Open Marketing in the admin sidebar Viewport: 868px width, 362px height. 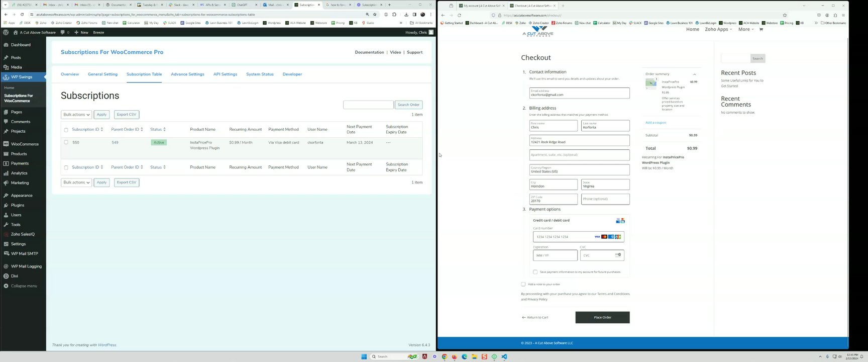coord(20,183)
